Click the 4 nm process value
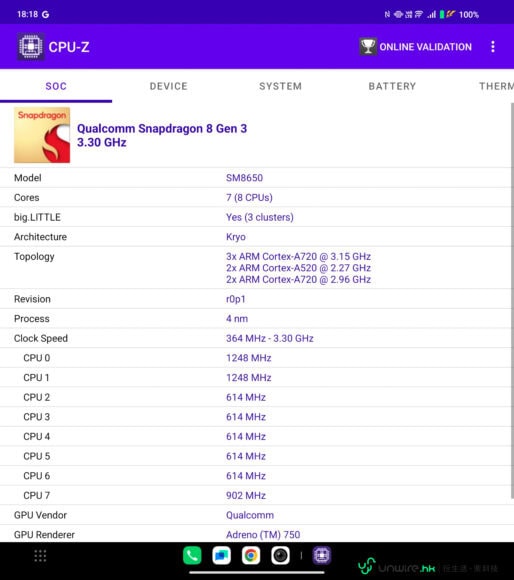 click(237, 318)
